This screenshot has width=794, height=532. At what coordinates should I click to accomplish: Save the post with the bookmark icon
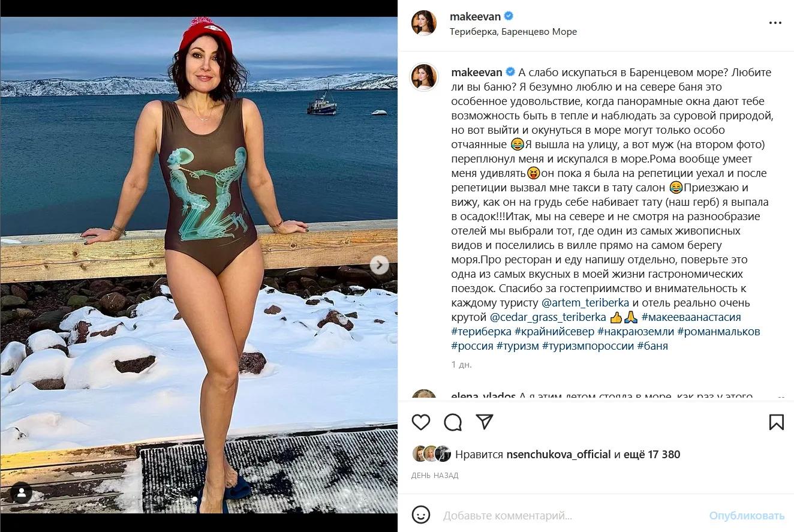(777, 422)
